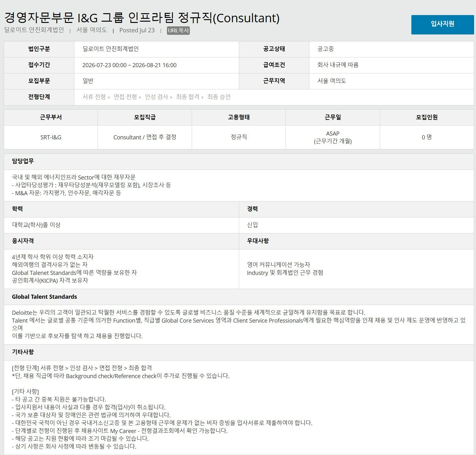Viewport: 476px width, 455px height.
Task: Click the '[전형 단계]' process line
Action: [82, 368]
